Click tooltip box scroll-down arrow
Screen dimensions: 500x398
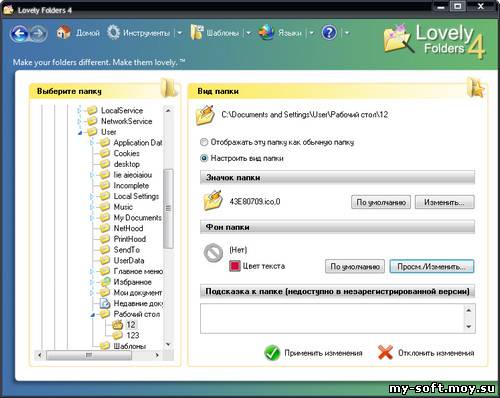(469, 326)
